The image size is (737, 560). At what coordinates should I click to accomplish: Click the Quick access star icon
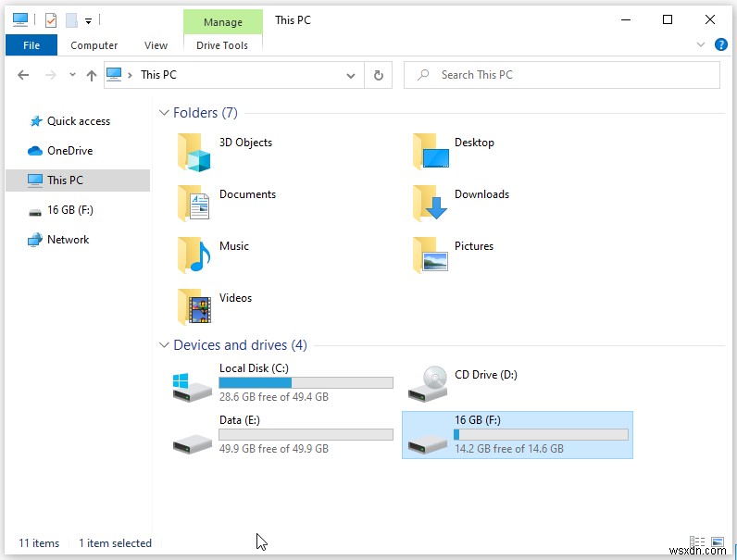coord(36,121)
